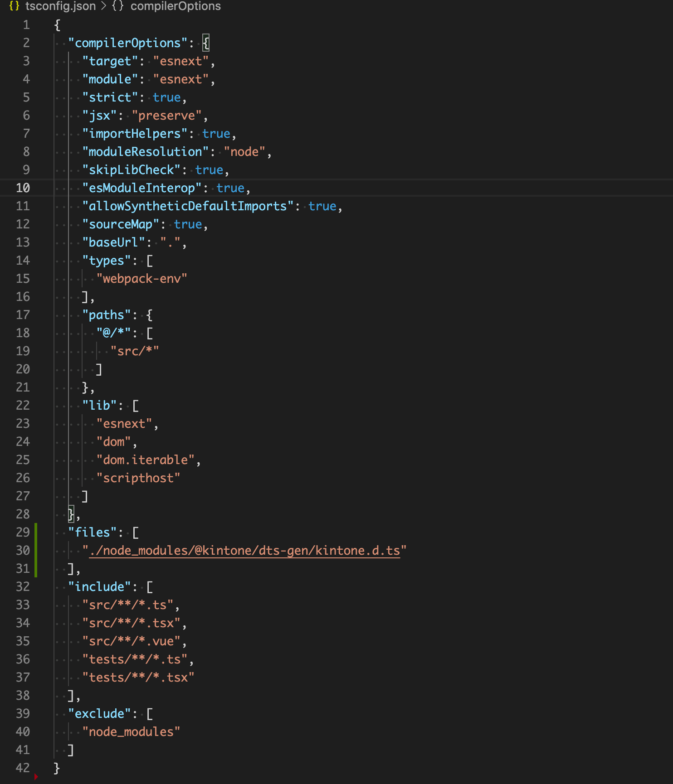Click the "@/*" key
Viewport: 673px width, 784px height.
[114, 333]
